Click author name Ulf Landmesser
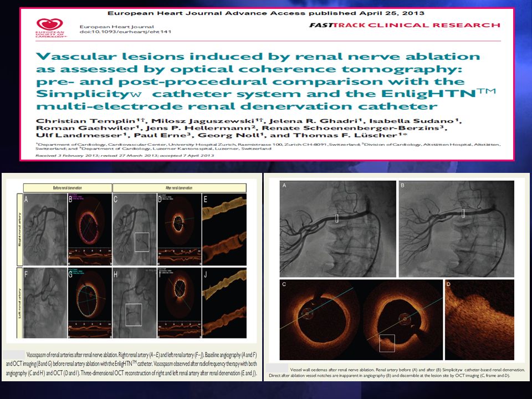 (x=80, y=135)
